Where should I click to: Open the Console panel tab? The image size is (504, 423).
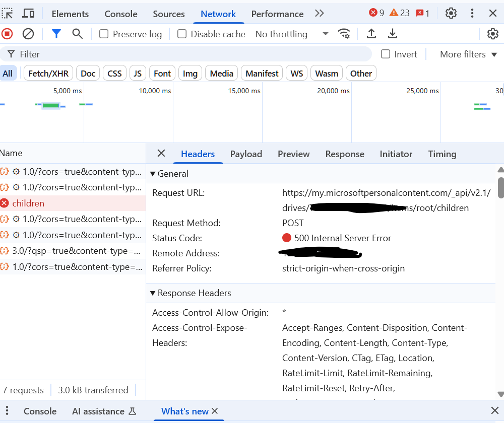pyautogui.click(x=121, y=14)
